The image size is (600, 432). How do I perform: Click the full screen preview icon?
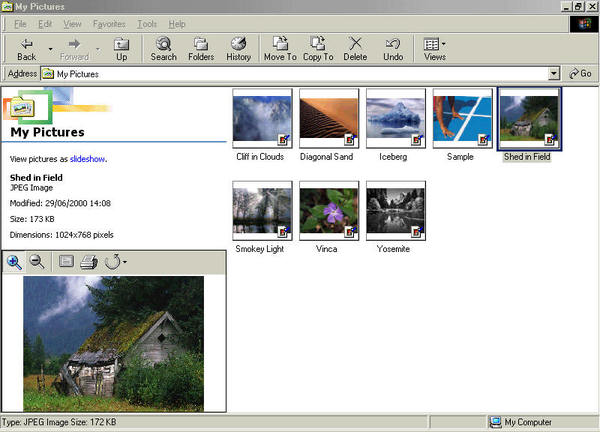click(66, 262)
